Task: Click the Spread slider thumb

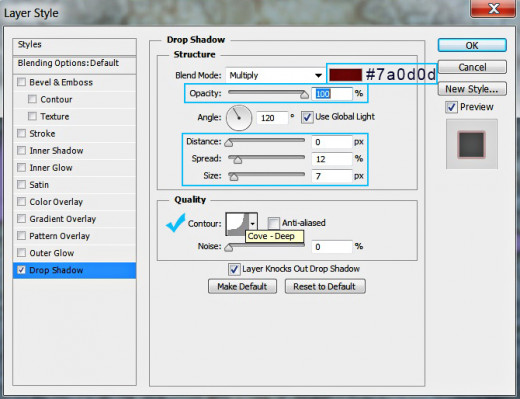Action: coord(238,160)
